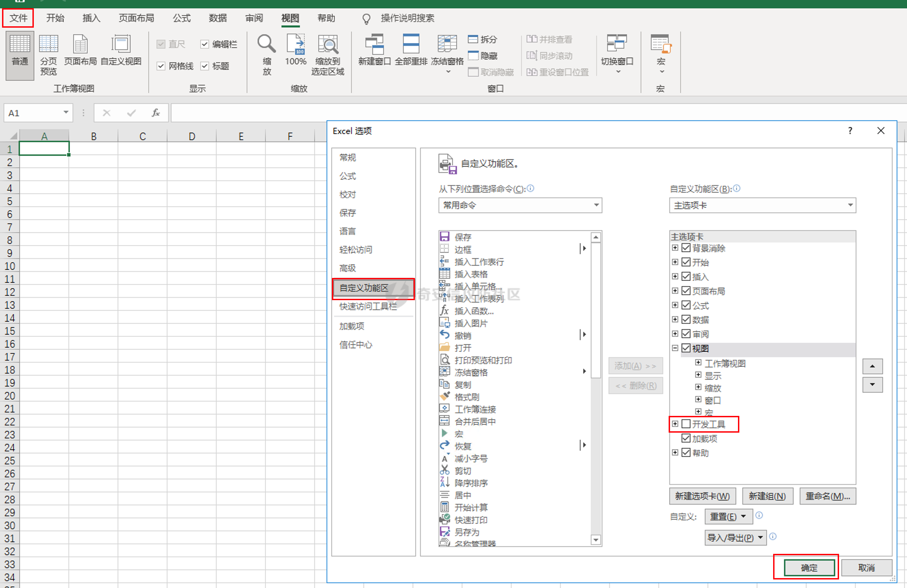Set zoom to 100% icon

296,50
